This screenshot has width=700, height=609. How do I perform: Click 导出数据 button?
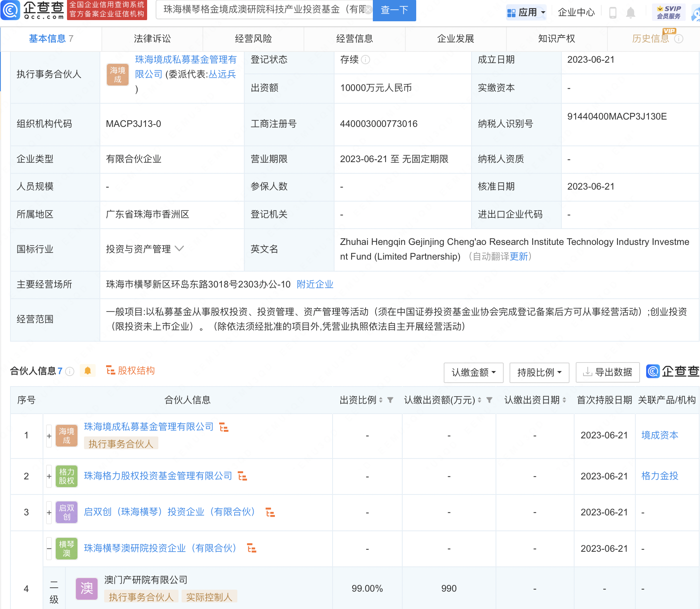tap(607, 373)
